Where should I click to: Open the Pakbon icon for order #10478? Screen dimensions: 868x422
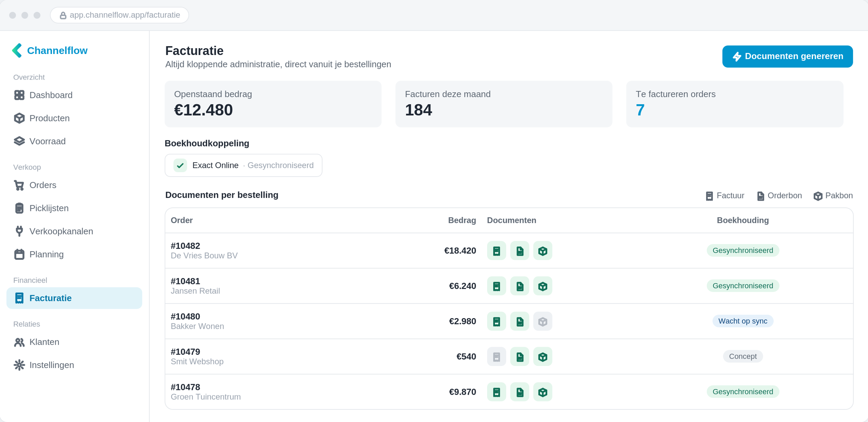click(x=542, y=392)
